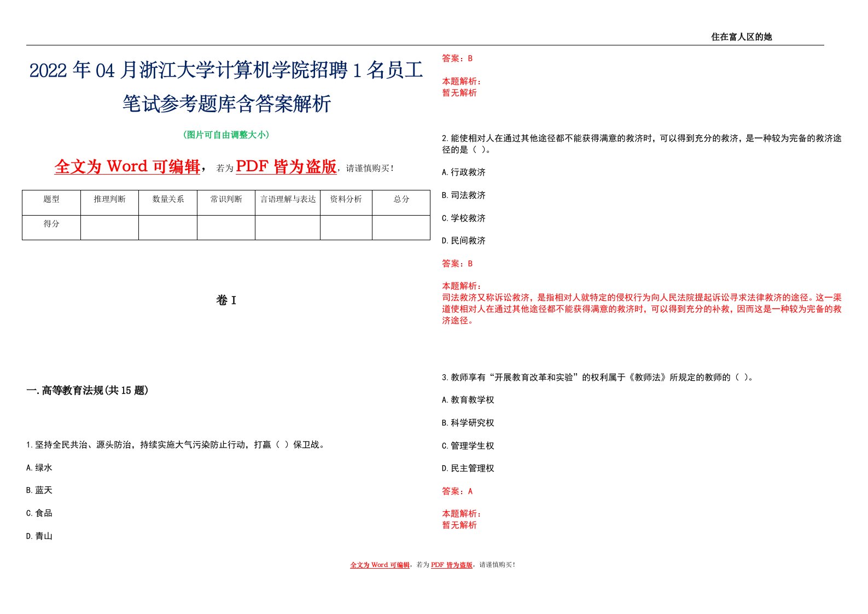The height and width of the screenshot is (614, 868).
Task: Click the first '答案：B' at top right
Action: pos(457,58)
